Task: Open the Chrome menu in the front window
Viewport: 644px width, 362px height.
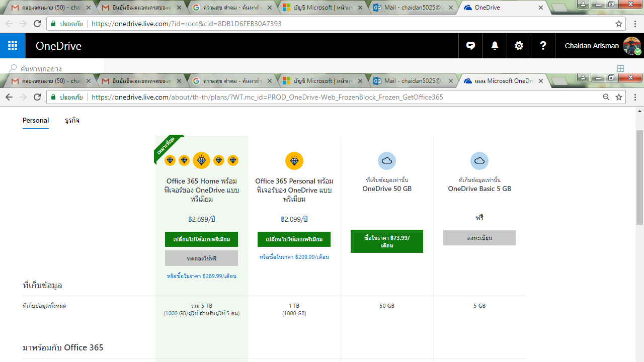Action: 635,97
